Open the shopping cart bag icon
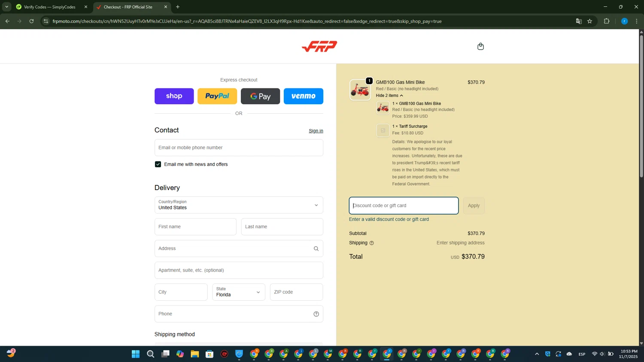Screen dimensions: 644x362 480,46
